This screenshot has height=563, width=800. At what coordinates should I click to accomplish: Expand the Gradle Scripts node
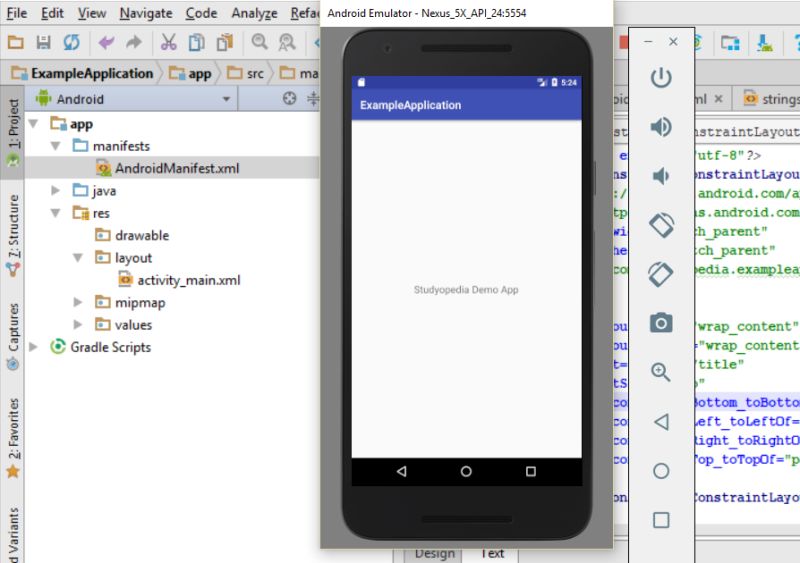click(34, 347)
